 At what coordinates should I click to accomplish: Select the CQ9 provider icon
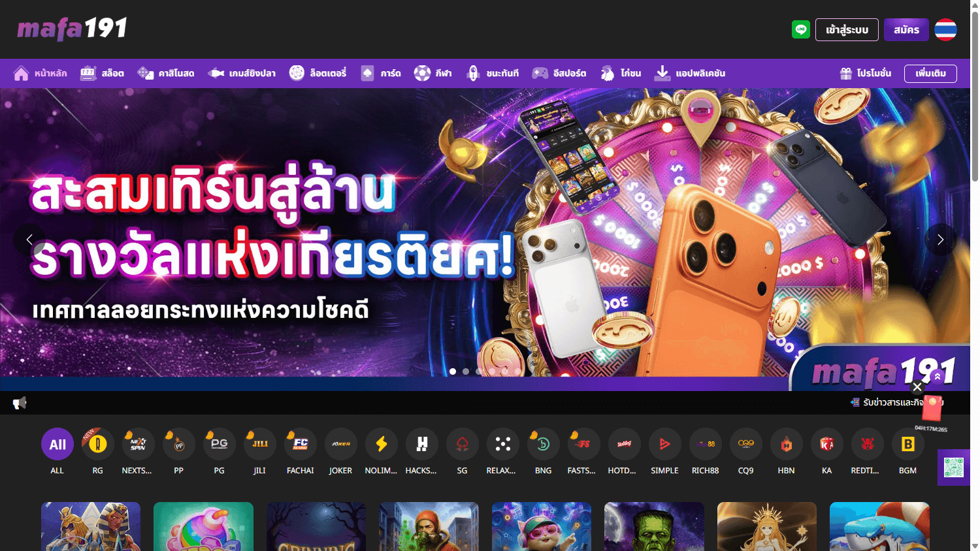[x=745, y=444]
